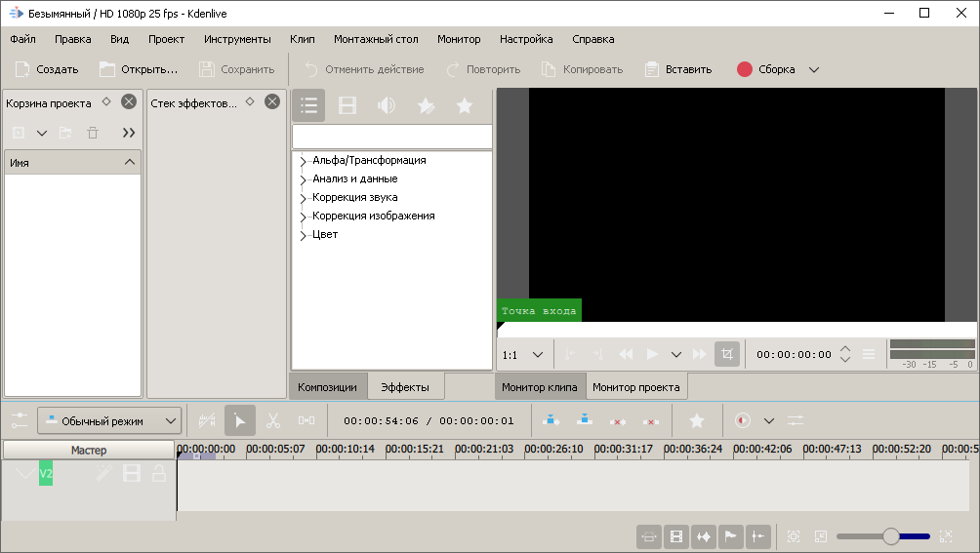This screenshot has width=980, height=553.
Task: Click the delete trash icon in project bin
Action: [x=93, y=133]
